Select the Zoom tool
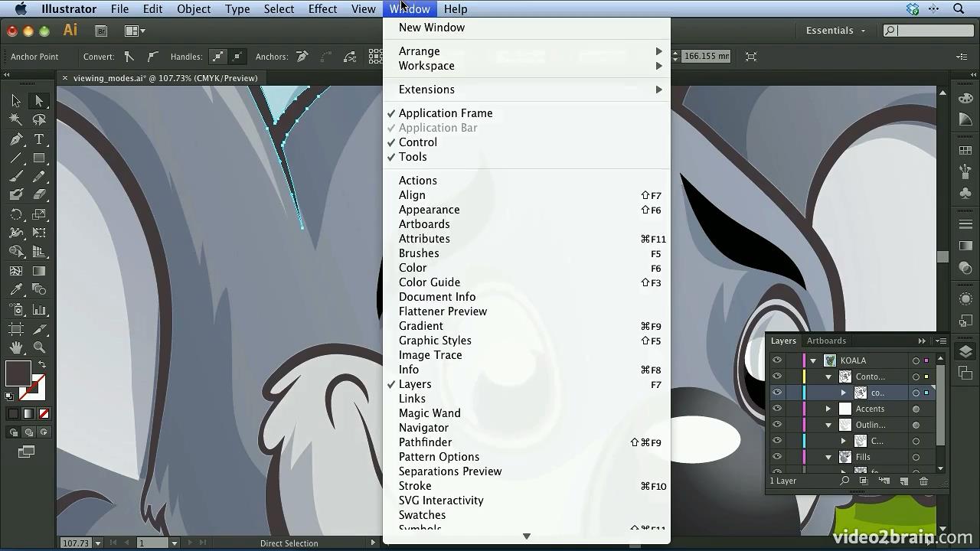The height and width of the screenshot is (551, 980). pyautogui.click(x=39, y=347)
